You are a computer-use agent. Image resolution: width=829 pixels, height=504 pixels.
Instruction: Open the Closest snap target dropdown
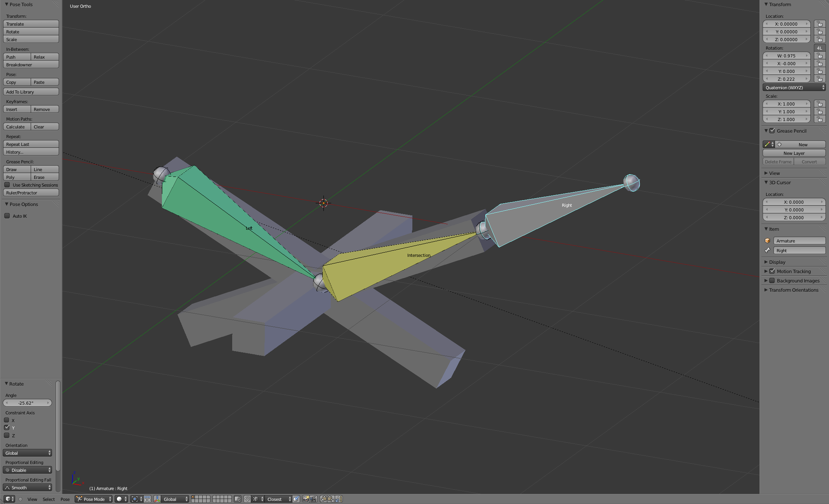click(x=278, y=499)
